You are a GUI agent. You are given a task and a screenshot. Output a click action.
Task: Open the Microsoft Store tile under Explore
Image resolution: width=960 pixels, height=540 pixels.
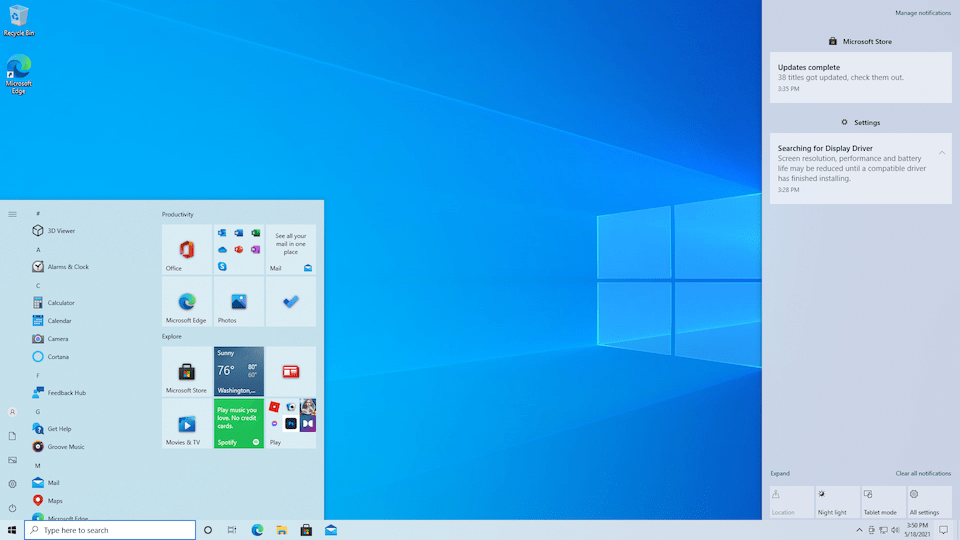click(x=187, y=371)
